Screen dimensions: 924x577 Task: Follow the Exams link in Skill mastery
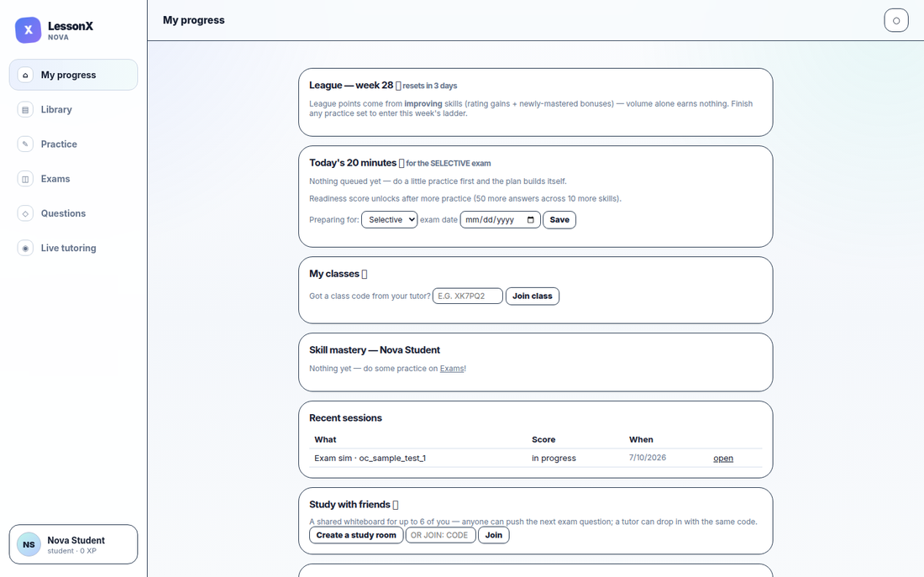click(452, 369)
